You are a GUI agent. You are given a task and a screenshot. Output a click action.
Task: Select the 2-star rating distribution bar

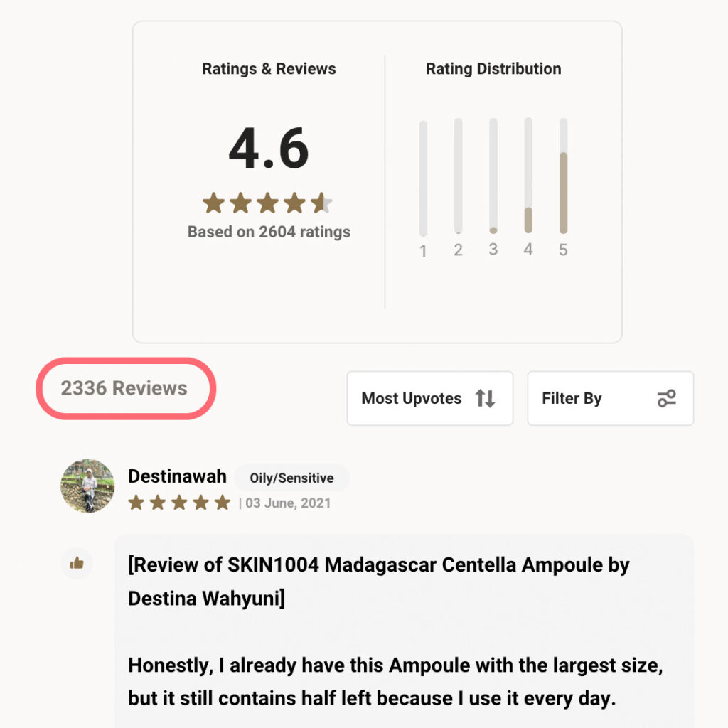tap(459, 176)
